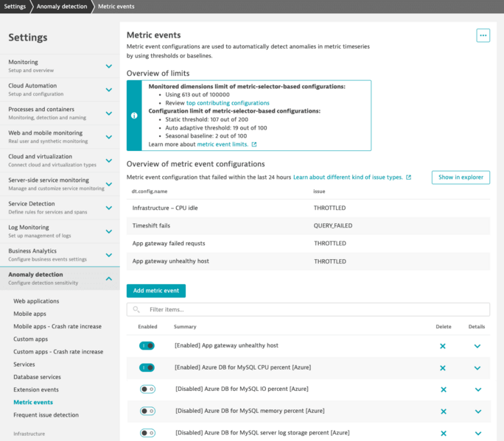This screenshot has height=441, width=504.
Task: Delete Azure DB for MySQL memory percent event
Action: (x=443, y=412)
